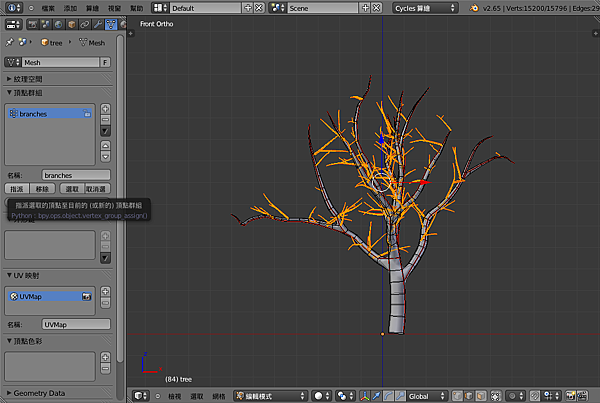Toggle UVMap active render camera icon
The height and width of the screenshot is (403, 600).
point(86,296)
